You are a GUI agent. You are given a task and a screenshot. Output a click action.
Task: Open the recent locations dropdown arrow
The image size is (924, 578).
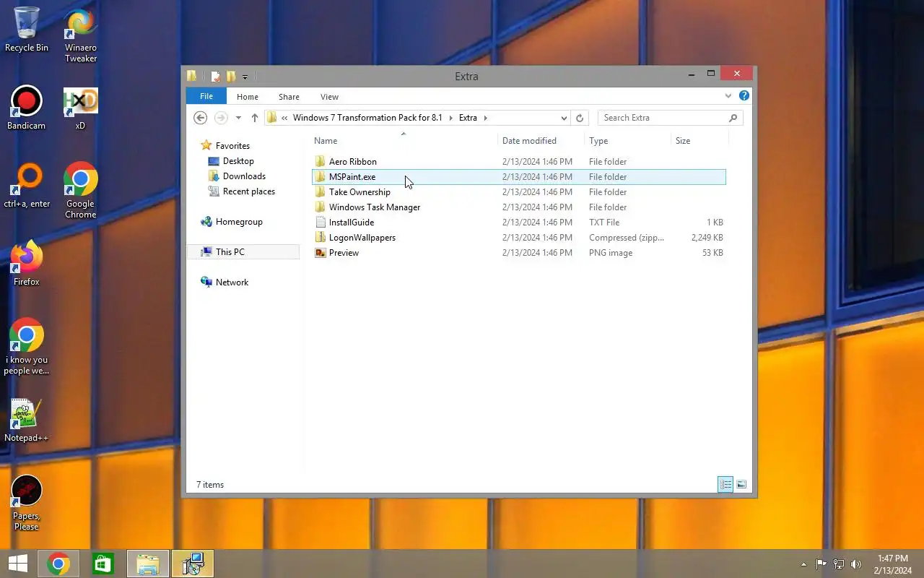click(238, 118)
